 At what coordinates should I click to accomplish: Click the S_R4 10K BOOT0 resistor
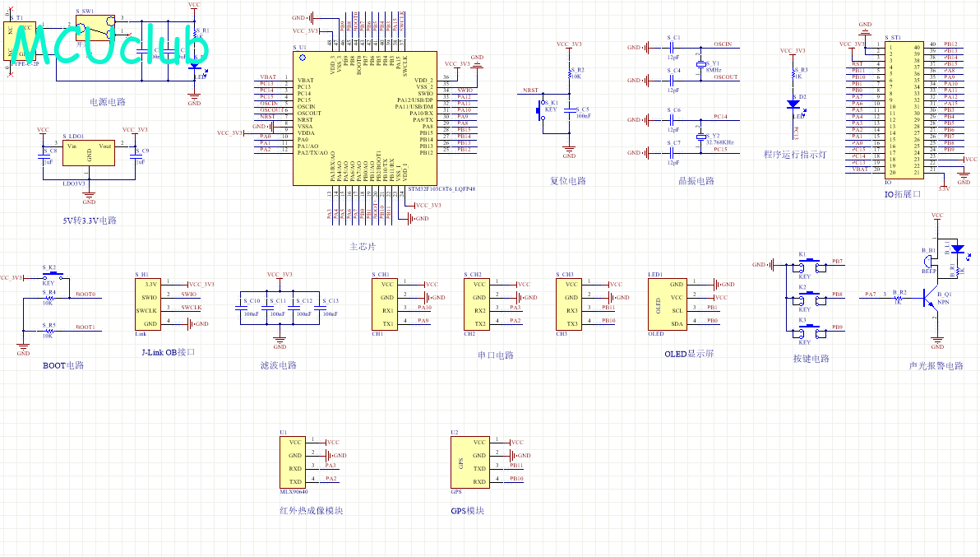coord(49,298)
